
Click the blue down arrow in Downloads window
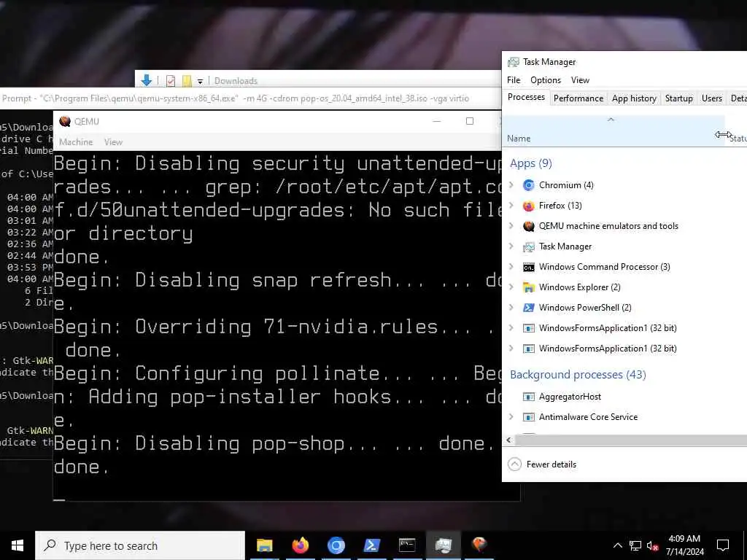pos(146,80)
